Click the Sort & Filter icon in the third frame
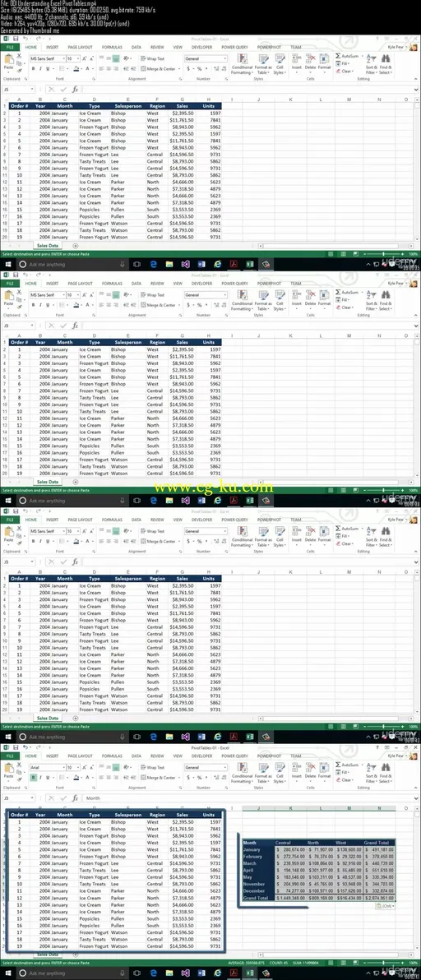Image resolution: width=421 pixels, height=980 pixels. 371,531
